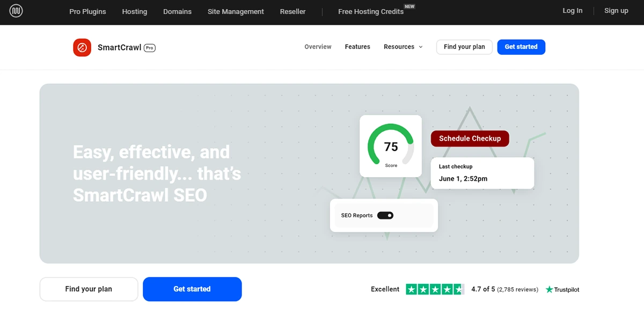This screenshot has width=644, height=322.
Task: Click the Trustpilot five-star rating graphic
Action: (435, 289)
